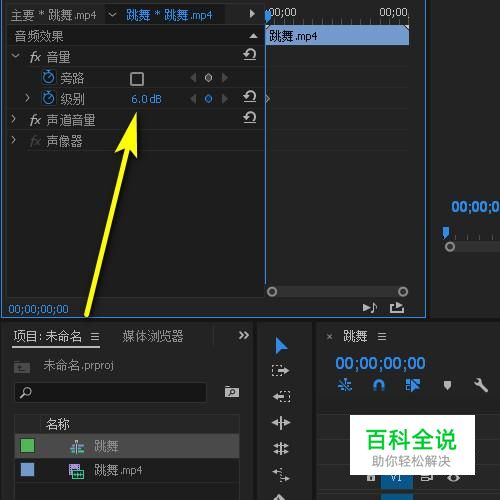
Task: Click the bin icon beside 未命名.prproj
Action: pyautogui.click(x=22, y=367)
